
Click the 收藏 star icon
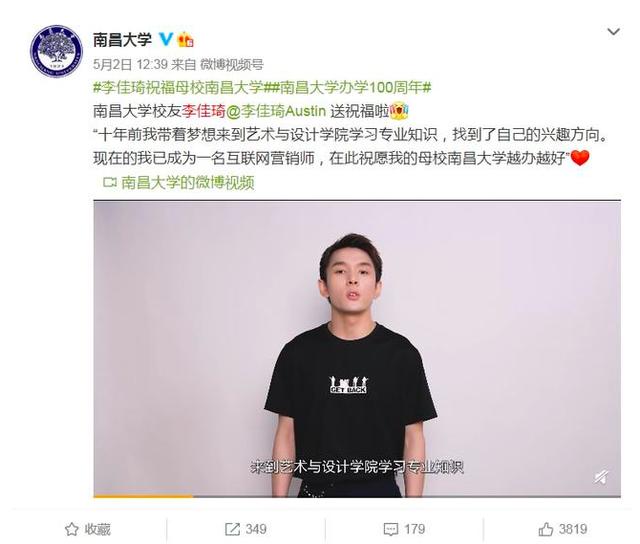coord(72,529)
